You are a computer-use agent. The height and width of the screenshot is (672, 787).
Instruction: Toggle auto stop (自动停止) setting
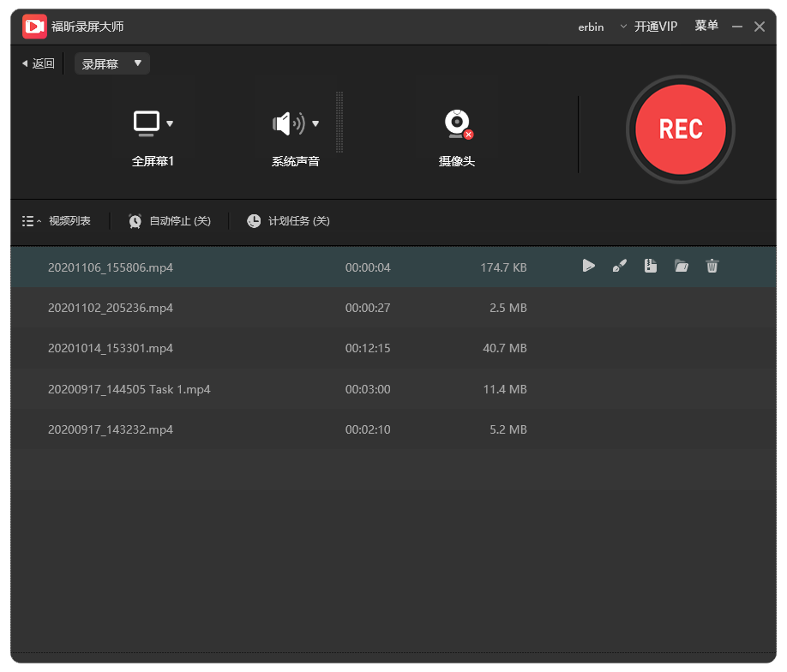click(x=170, y=221)
